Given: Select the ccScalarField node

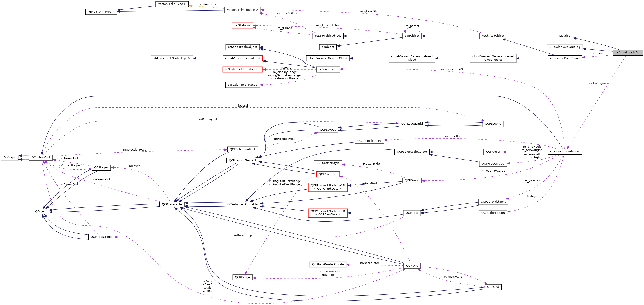Looking at the screenshot, I should tap(328, 69).
